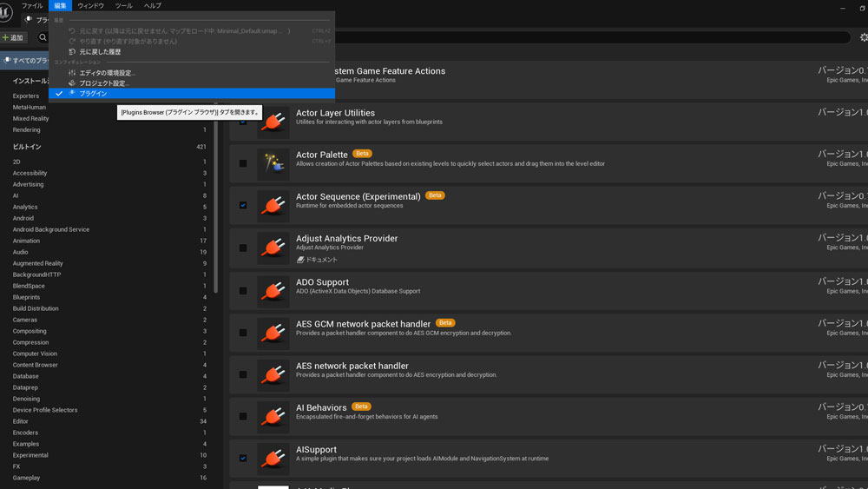Select the Build Distribution category

click(36, 308)
